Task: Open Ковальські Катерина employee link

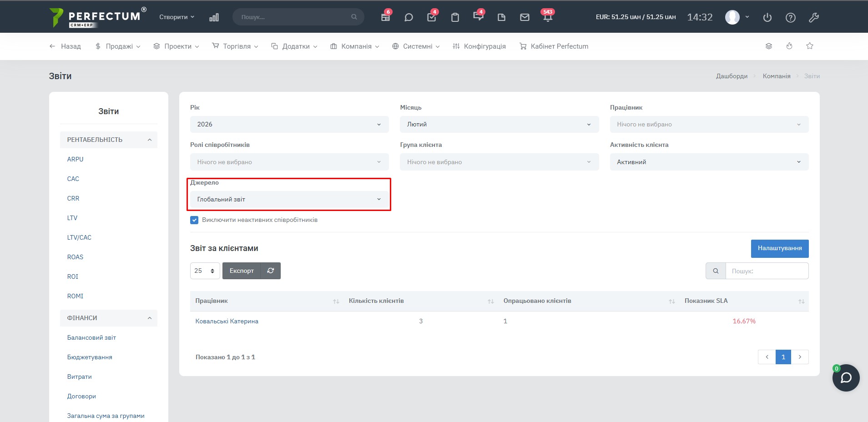Action: coord(227,321)
